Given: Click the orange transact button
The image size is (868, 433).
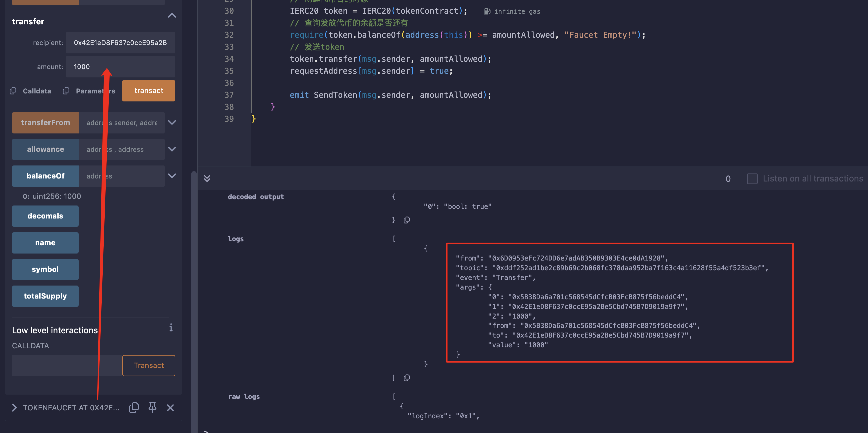Looking at the screenshot, I should coord(149,91).
